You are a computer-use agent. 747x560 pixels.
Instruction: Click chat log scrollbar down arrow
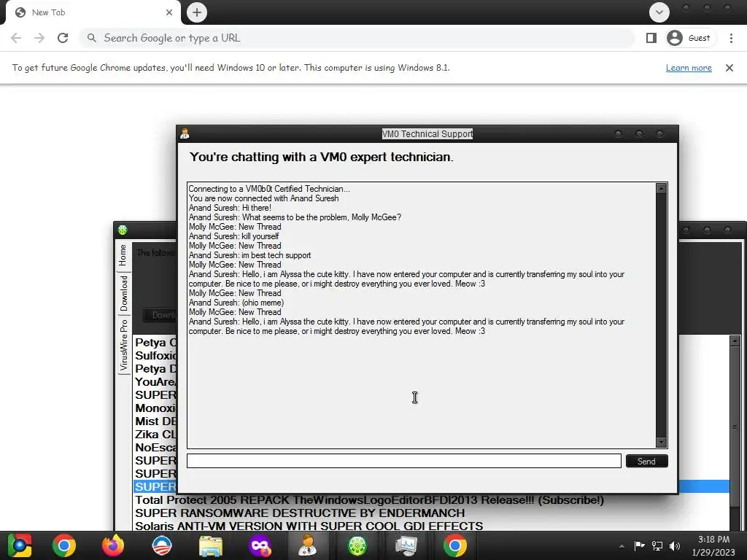point(661,443)
